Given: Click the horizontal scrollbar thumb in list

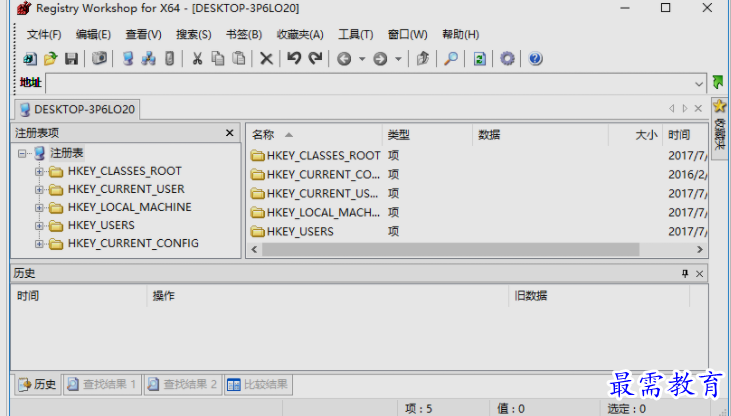Looking at the screenshot, I should pos(451,250).
